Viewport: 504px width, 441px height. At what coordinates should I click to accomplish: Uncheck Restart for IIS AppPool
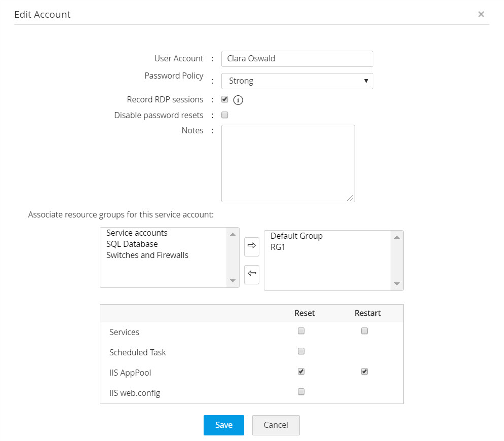[x=364, y=372]
